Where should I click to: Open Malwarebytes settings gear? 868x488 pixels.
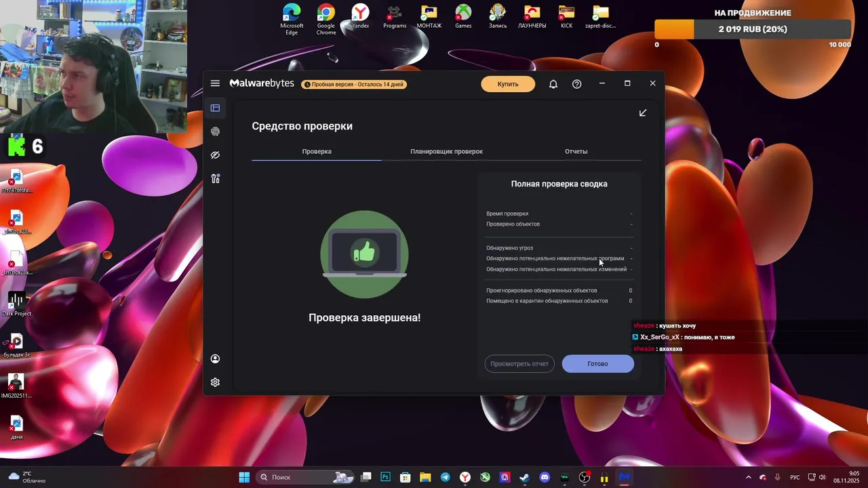tap(215, 382)
